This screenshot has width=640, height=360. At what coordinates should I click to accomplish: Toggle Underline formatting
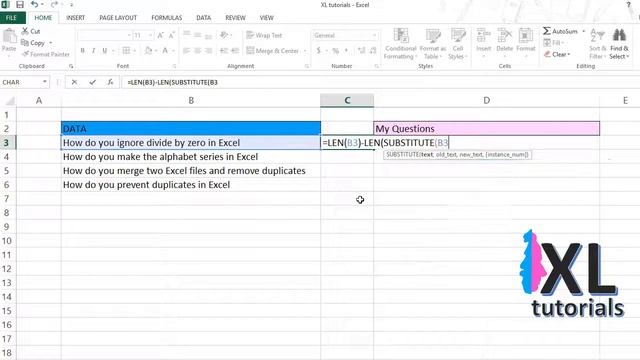click(x=104, y=51)
